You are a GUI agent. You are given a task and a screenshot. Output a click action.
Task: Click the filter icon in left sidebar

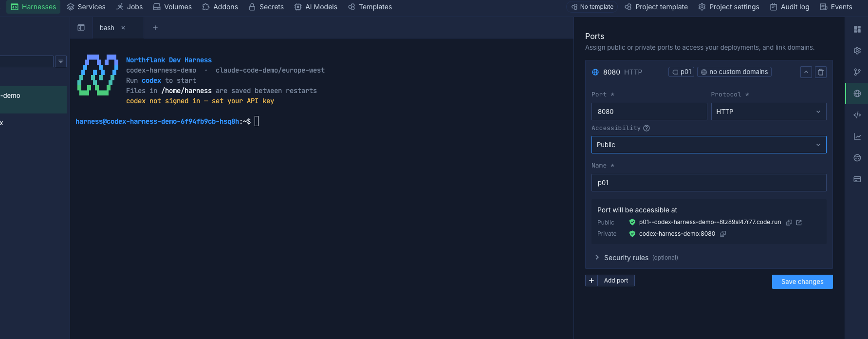pyautogui.click(x=61, y=61)
